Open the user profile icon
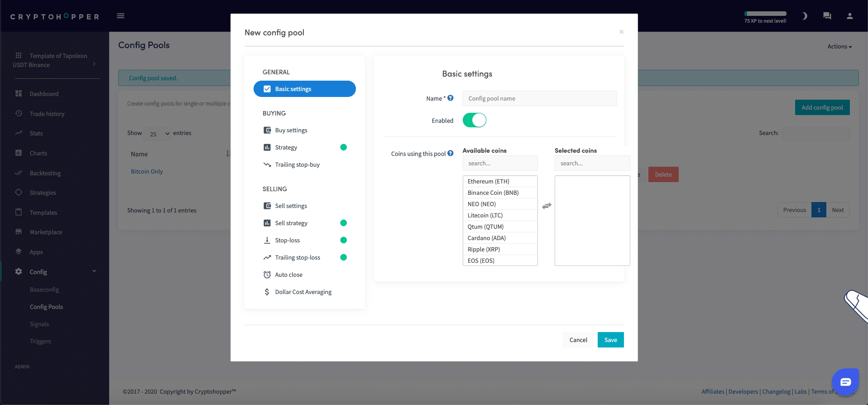Image resolution: width=868 pixels, height=405 pixels. click(850, 16)
